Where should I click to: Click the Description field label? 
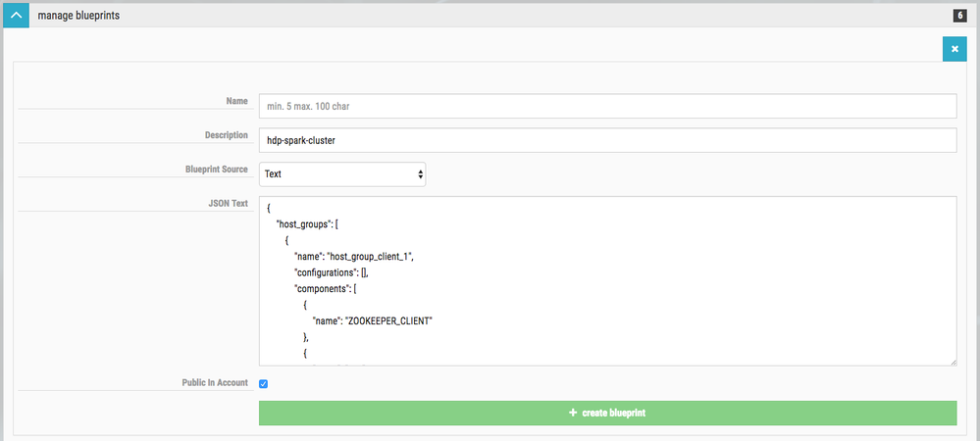(224, 134)
